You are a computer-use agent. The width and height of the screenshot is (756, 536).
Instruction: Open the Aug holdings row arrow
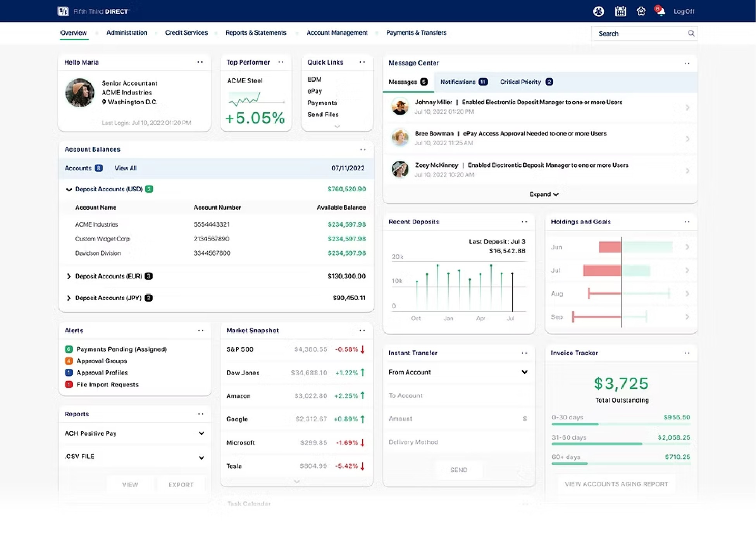click(687, 294)
